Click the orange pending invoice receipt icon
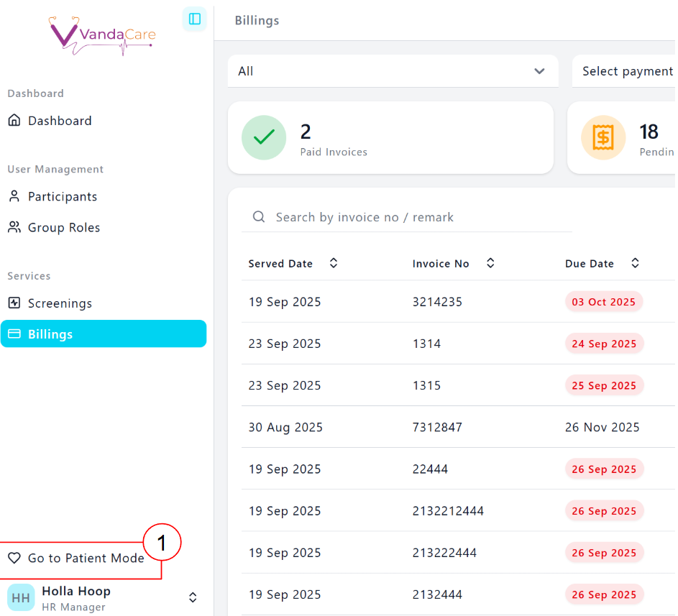678x616 pixels. click(603, 137)
